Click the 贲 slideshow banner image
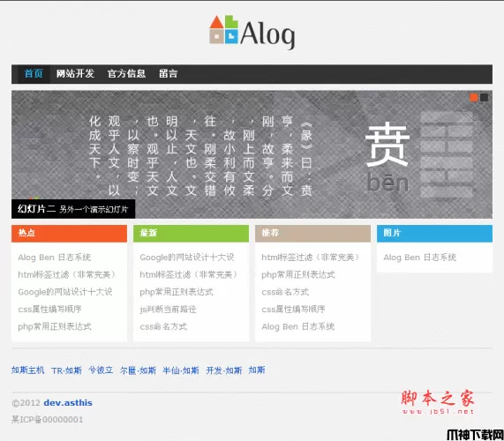 pyautogui.click(x=252, y=154)
